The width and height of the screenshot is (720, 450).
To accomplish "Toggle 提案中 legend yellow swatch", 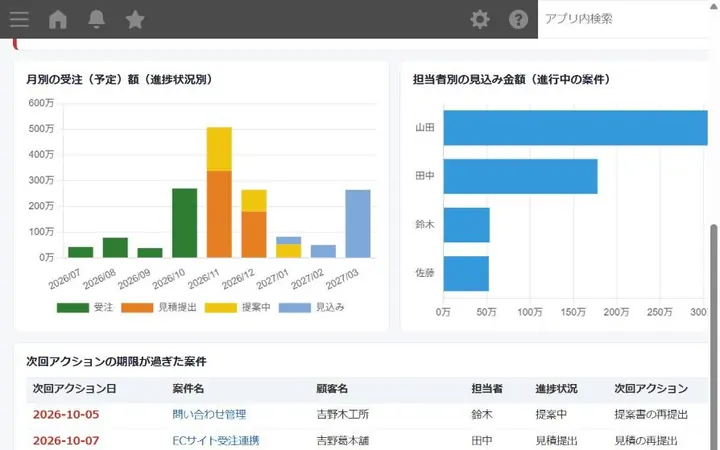I will [220, 308].
